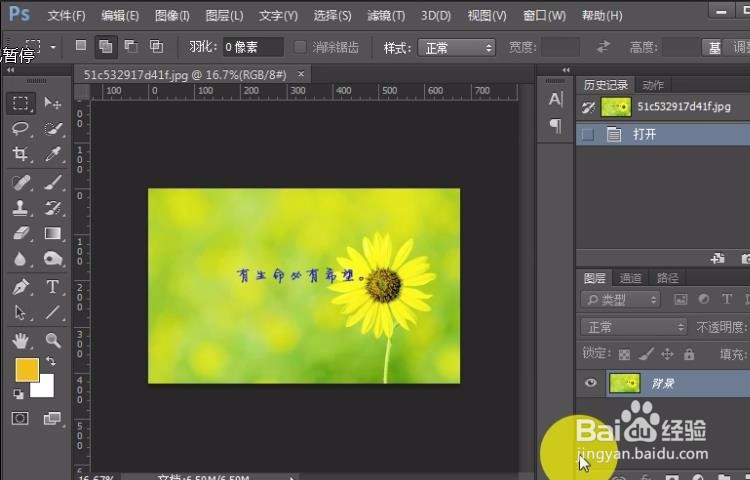
Task: Select the 51c532917d41f.jpg history snapshot thumbnail
Action: click(616, 107)
